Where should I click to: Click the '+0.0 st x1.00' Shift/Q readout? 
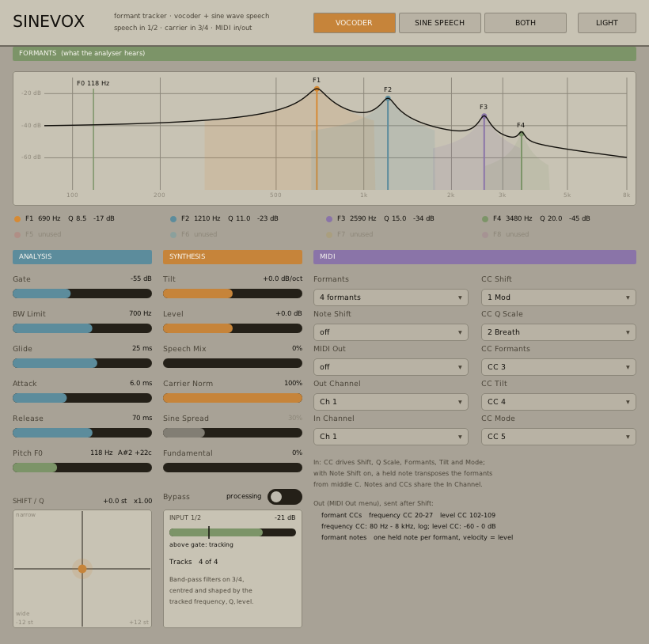point(127,501)
